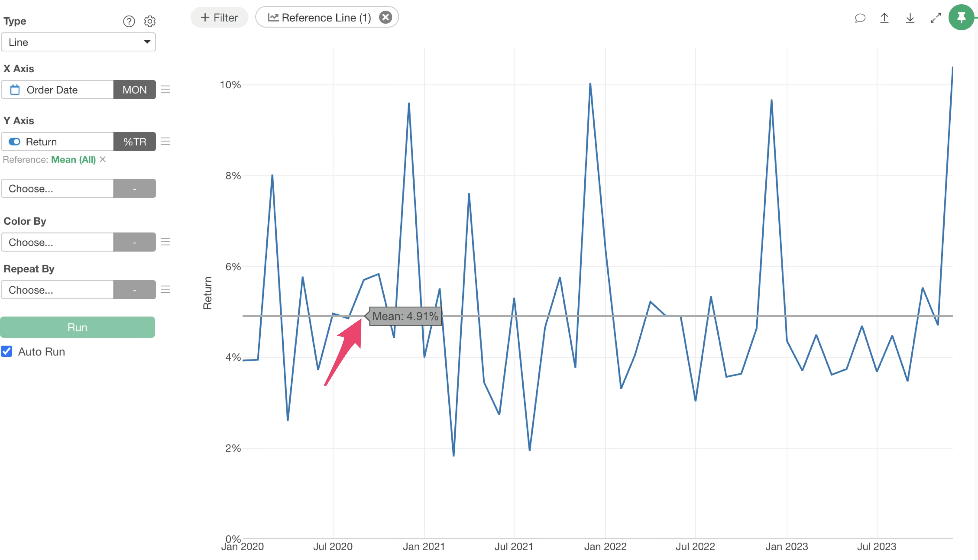Click the MON date unit selector

[135, 90]
